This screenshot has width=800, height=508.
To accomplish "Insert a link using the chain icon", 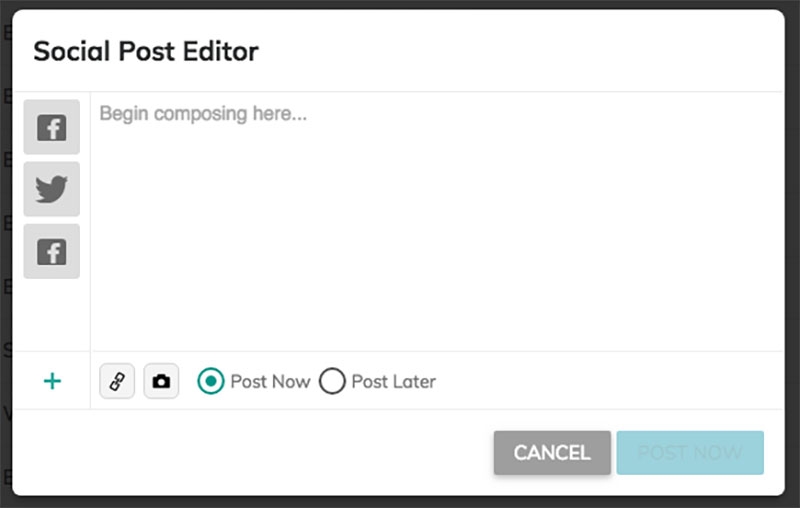I will point(117,381).
